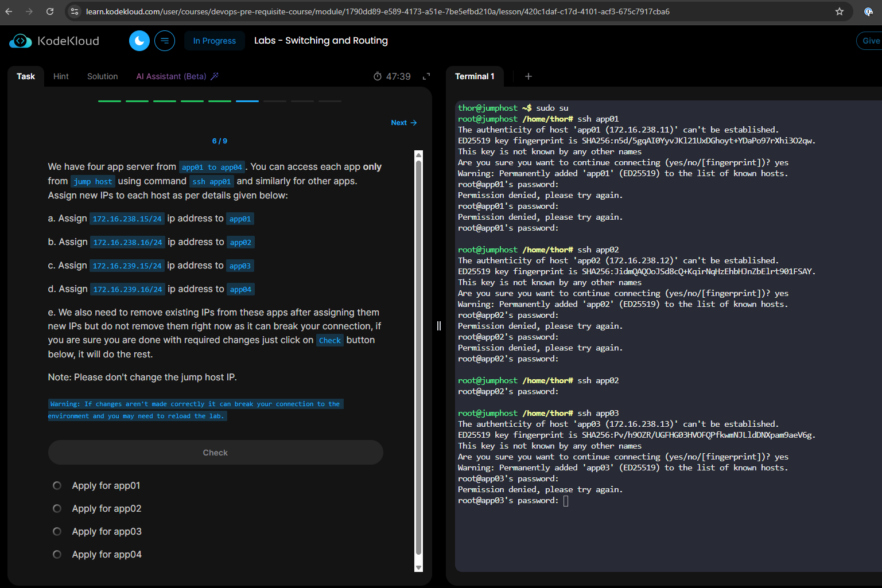
Task: Add a new terminal tab
Action: pos(529,76)
